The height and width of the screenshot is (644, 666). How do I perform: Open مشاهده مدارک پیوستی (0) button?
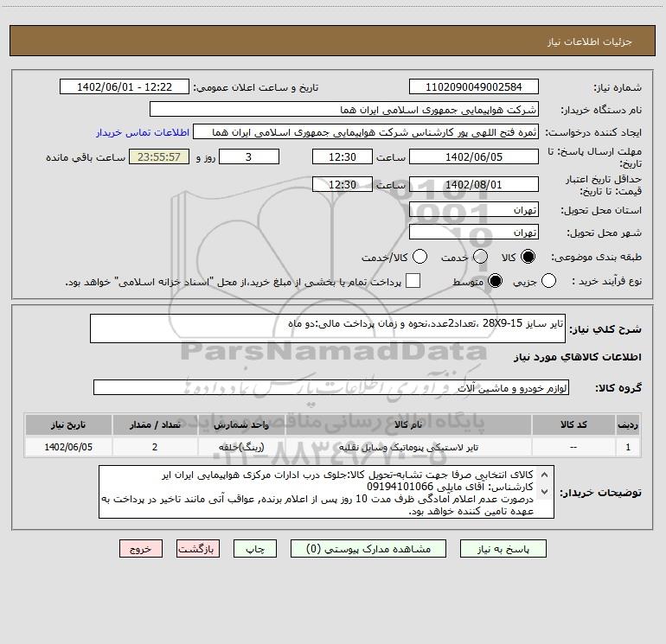(x=368, y=549)
